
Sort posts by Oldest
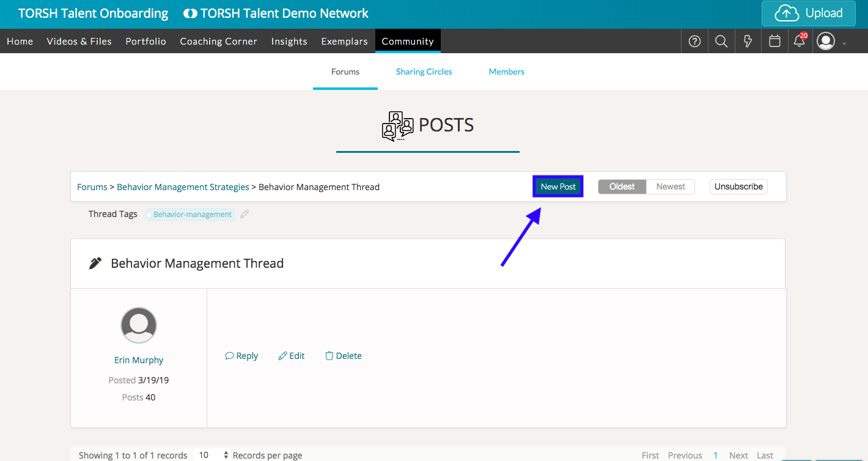tap(622, 186)
